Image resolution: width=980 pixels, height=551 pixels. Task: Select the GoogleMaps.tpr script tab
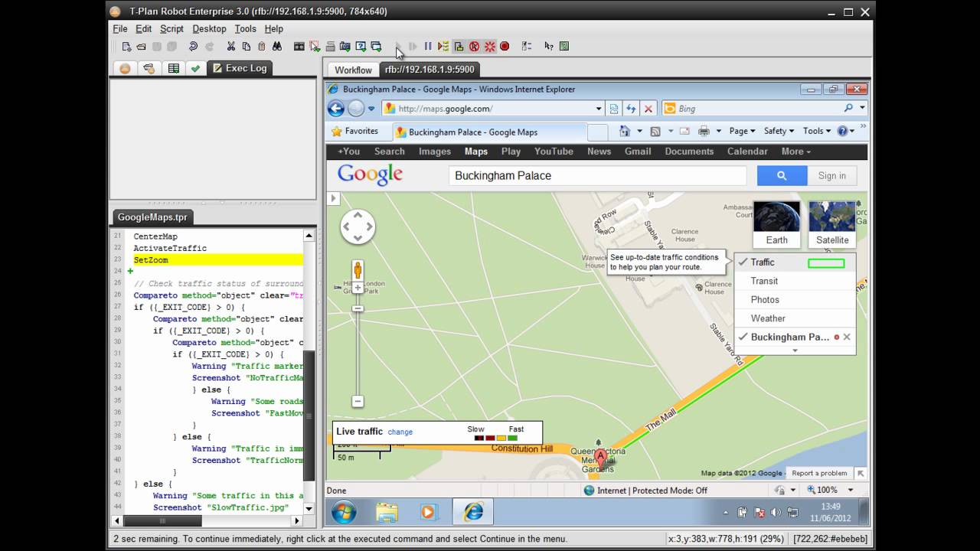pyautogui.click(x=152, y=217)
